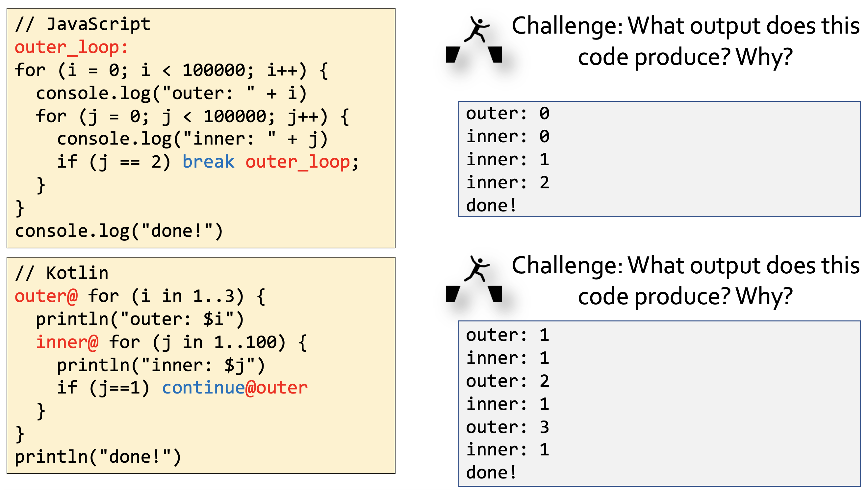The height and width of the screenshot is (490, 868).
Task: Click the red outer@ label before the for loop
Action: click(x=46, y=296)
